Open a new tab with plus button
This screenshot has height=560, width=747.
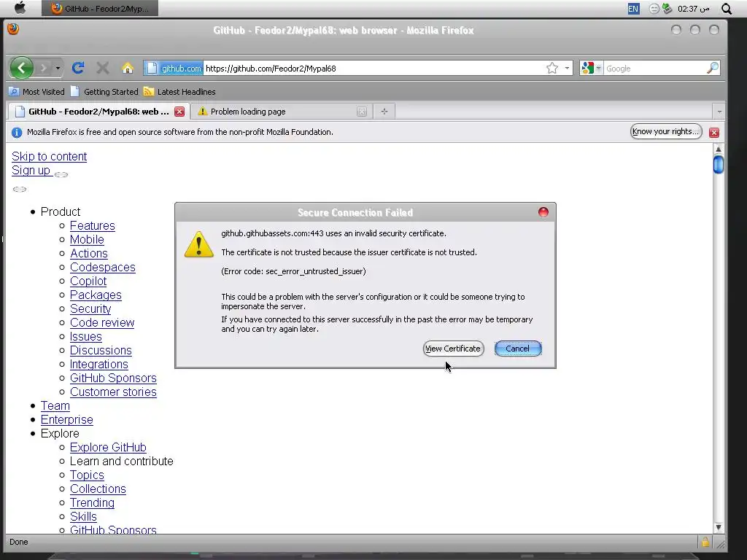pyautogui.click(x=384, y=112)
